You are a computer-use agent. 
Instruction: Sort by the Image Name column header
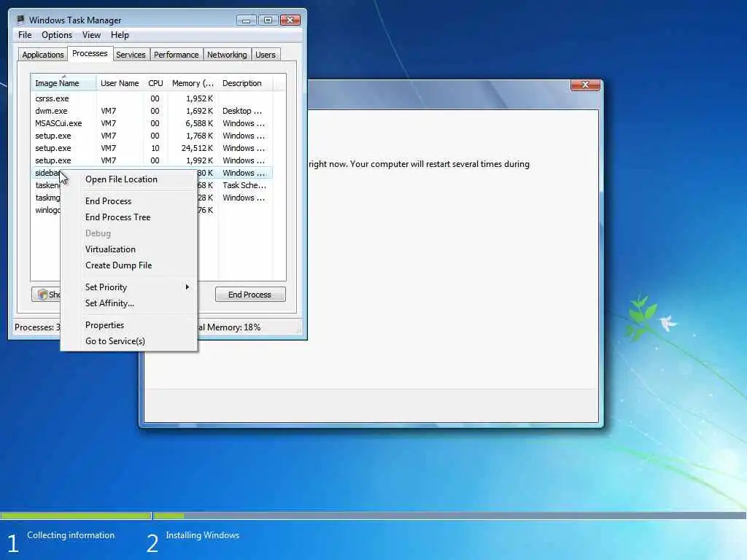coord(63,83)
